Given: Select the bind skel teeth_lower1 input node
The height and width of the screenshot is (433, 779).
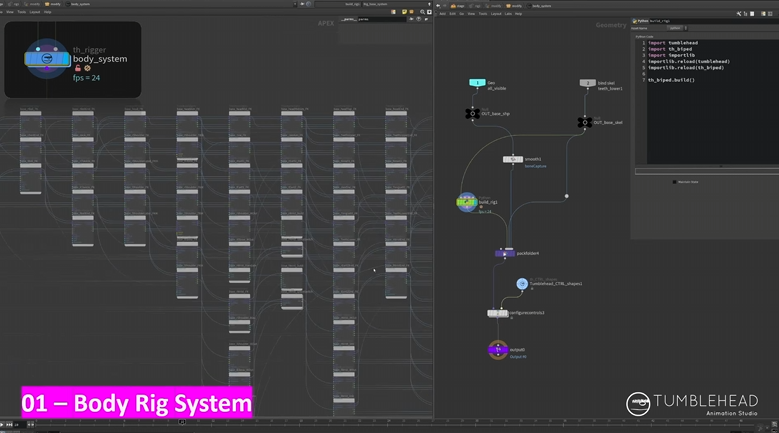Looking at the screenshot, I should pos(588,83).
